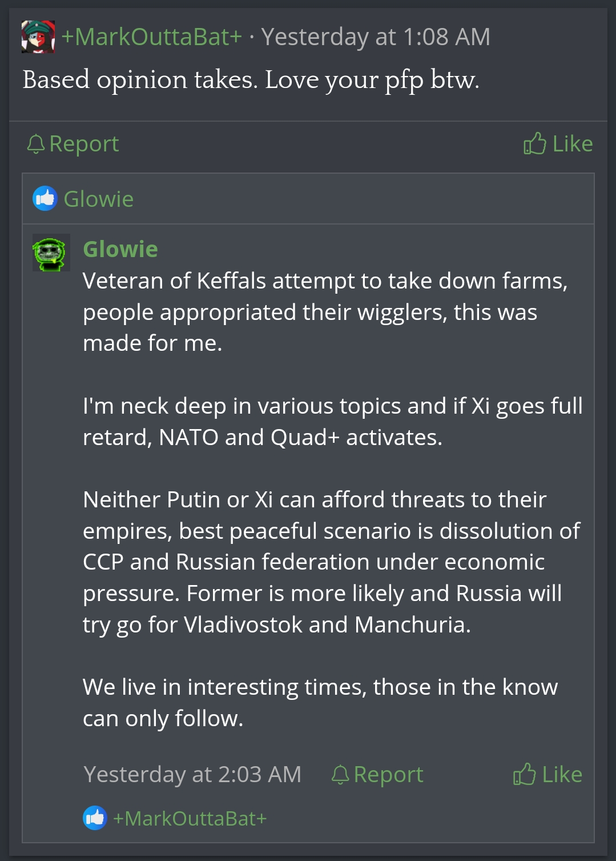The height and width of the screenshot is (861, 616).
Task: Click thumbs-up outline icon on Glowie's reply
Action: [x=524, y=775]
